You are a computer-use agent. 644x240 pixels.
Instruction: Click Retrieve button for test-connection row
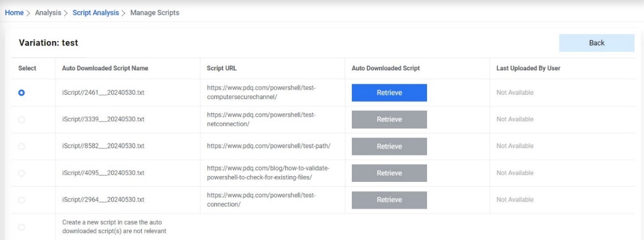point(389,200)
